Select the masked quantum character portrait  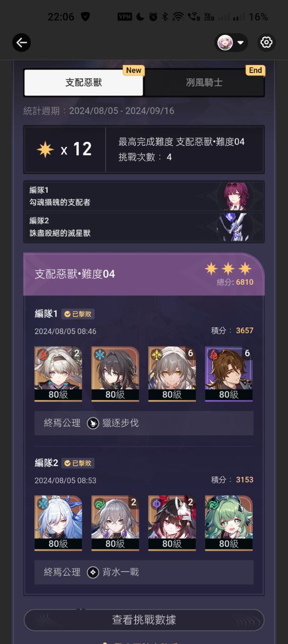point(172,523)
